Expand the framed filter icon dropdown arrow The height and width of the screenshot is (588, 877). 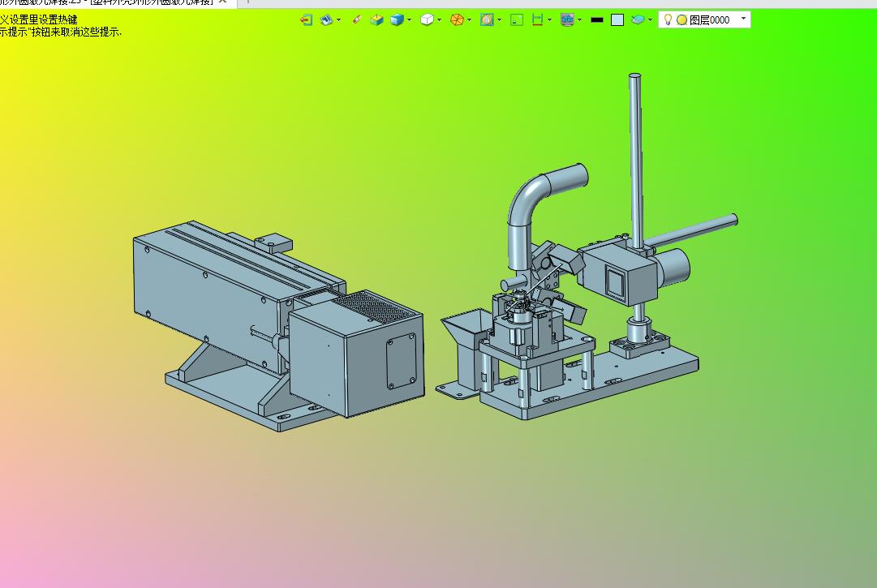point(499,20)
